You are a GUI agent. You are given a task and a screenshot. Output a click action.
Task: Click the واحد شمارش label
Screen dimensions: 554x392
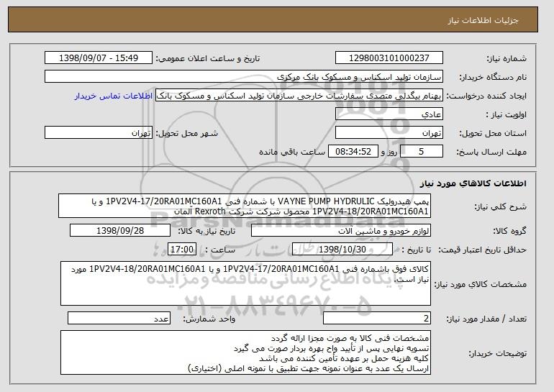209,319
